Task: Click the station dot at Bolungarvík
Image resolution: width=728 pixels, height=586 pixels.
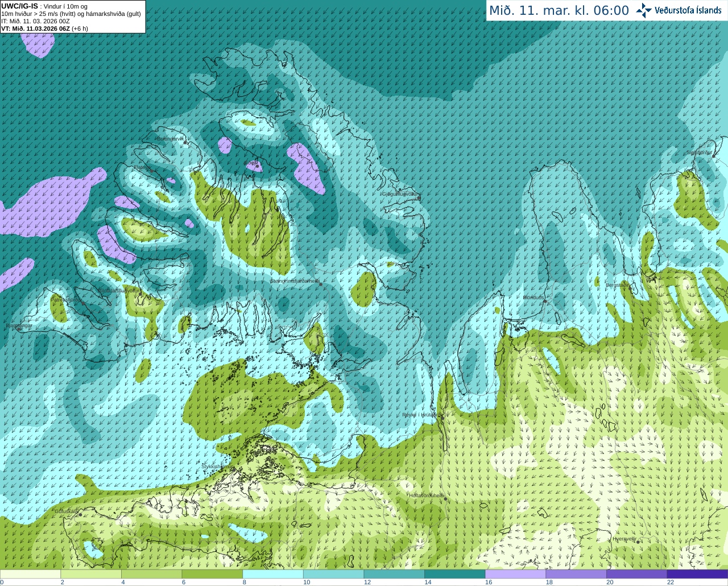Action: click(x=186, y=142)
